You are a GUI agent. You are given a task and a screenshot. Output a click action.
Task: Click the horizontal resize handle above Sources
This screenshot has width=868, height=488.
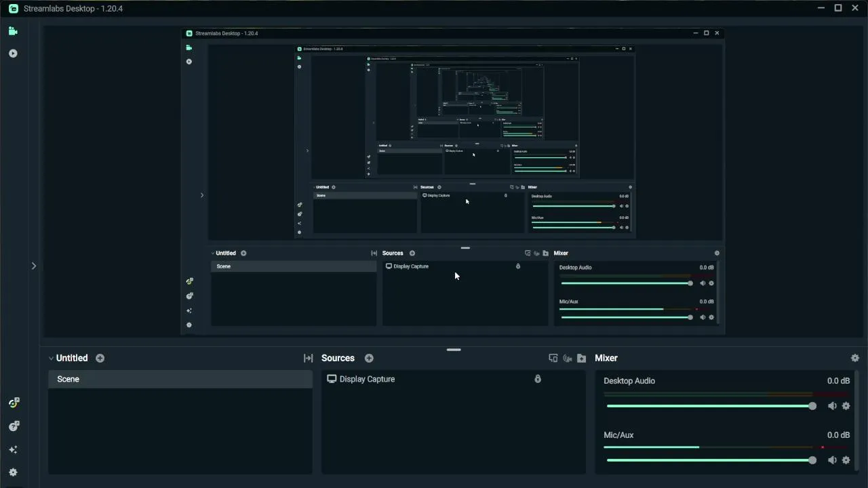coord(454,350)
